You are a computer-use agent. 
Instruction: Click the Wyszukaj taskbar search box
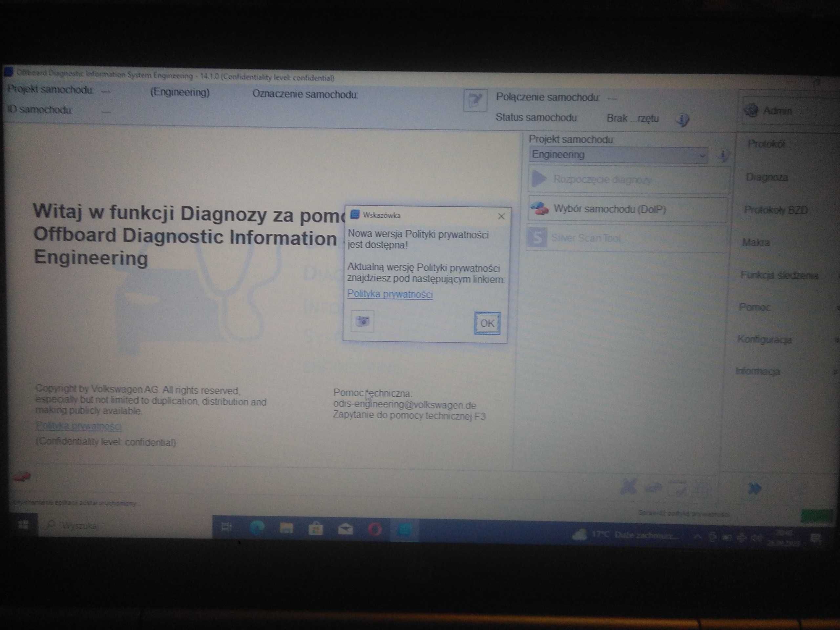[x=125, y=526]
